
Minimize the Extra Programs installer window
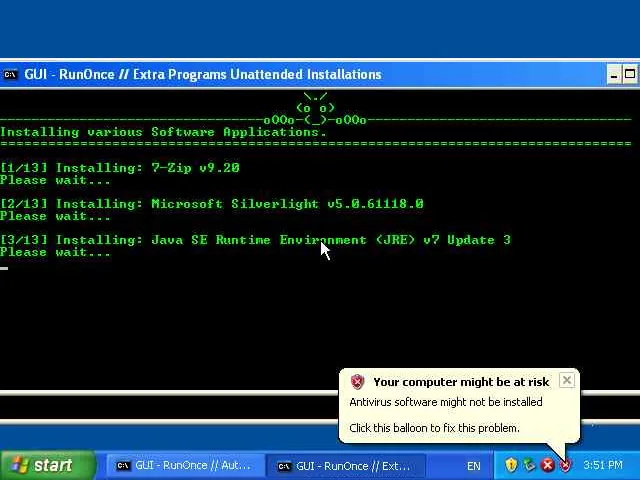pos(613,75)
